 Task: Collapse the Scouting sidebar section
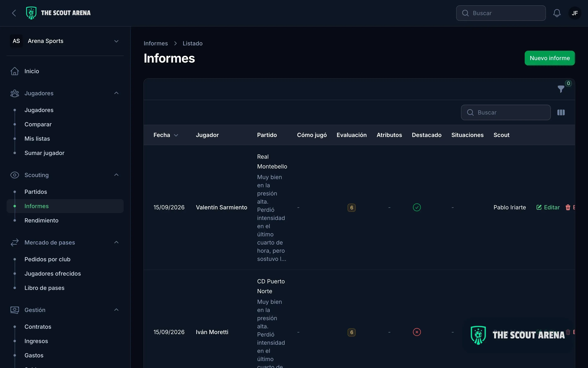pos(116,175)
